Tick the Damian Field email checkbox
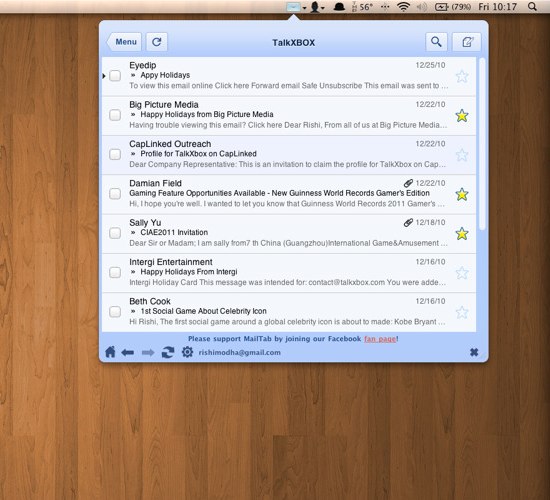Viewport: 550px width, 500px height. tap(115, 193)
